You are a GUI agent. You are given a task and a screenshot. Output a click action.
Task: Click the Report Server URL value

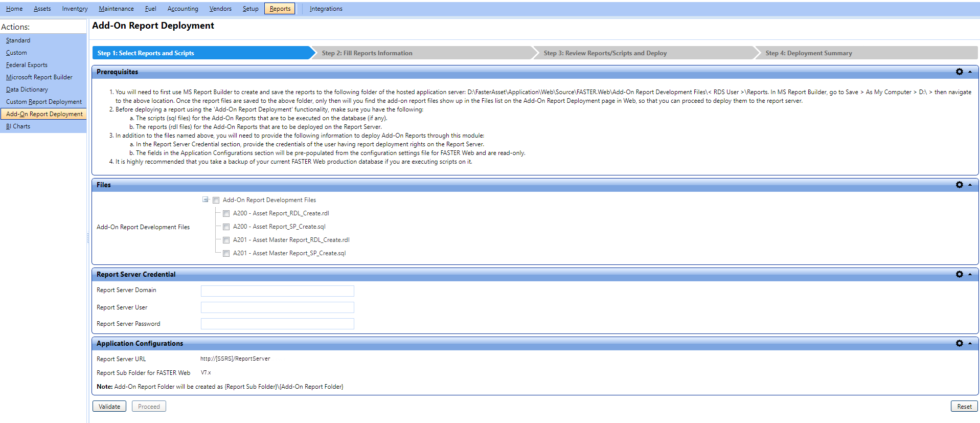235,359
